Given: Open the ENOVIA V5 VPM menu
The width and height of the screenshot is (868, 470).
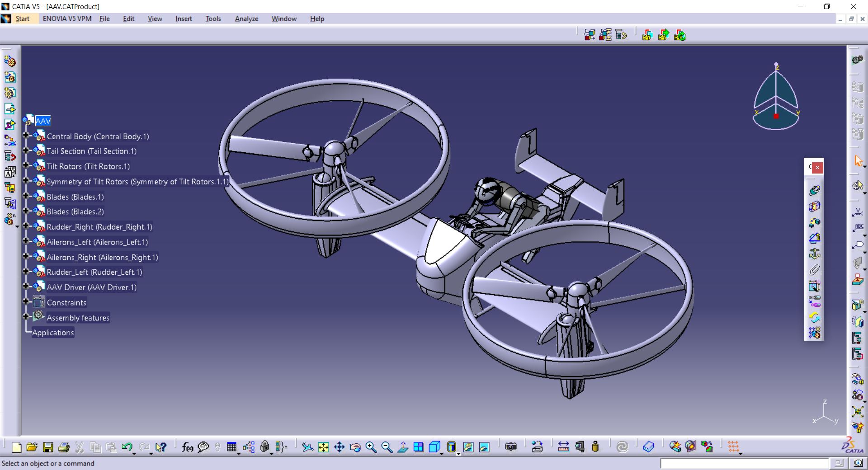Looking at the screenshot, I should (67, 19).
